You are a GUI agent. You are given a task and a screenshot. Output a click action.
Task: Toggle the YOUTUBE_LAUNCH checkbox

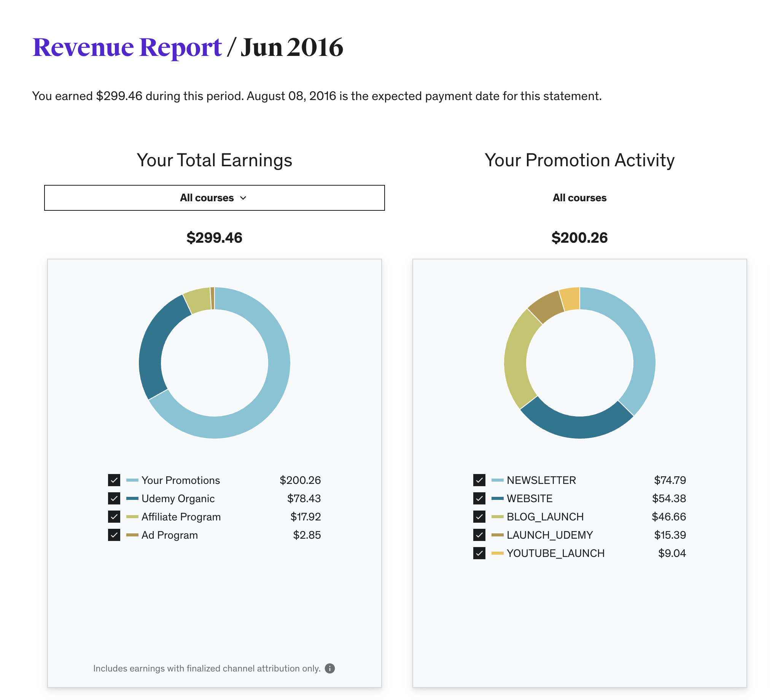(479, 554)
